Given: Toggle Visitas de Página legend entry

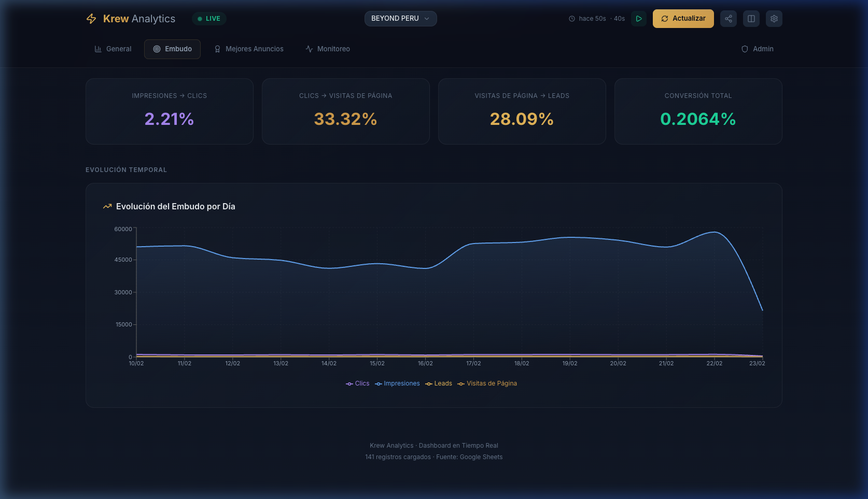Looking at the screenshot, I should coord(487,383).
